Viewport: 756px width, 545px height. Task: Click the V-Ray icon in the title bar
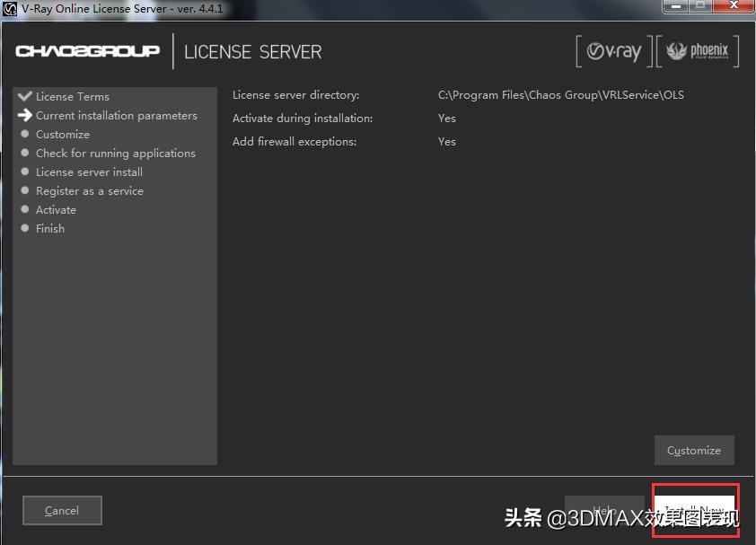9,8
